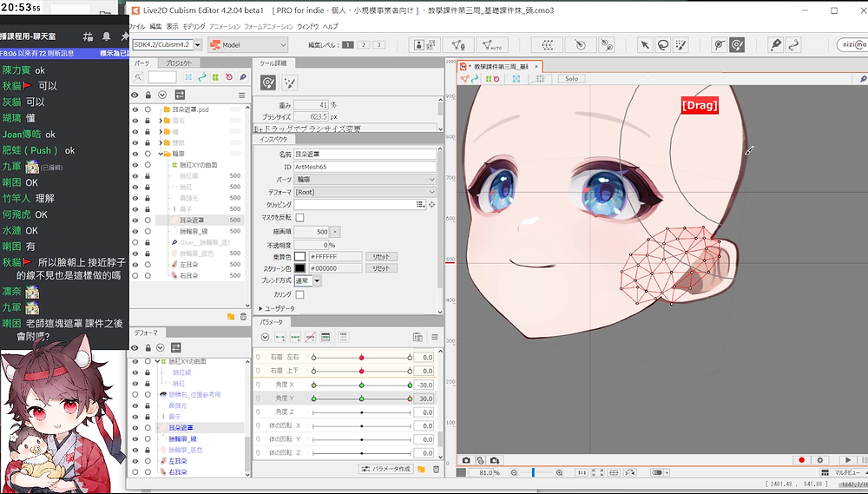Toggle visibility of 左耳朵 in parts list
The width and height of the screenshot is (868, 494).
135,265
